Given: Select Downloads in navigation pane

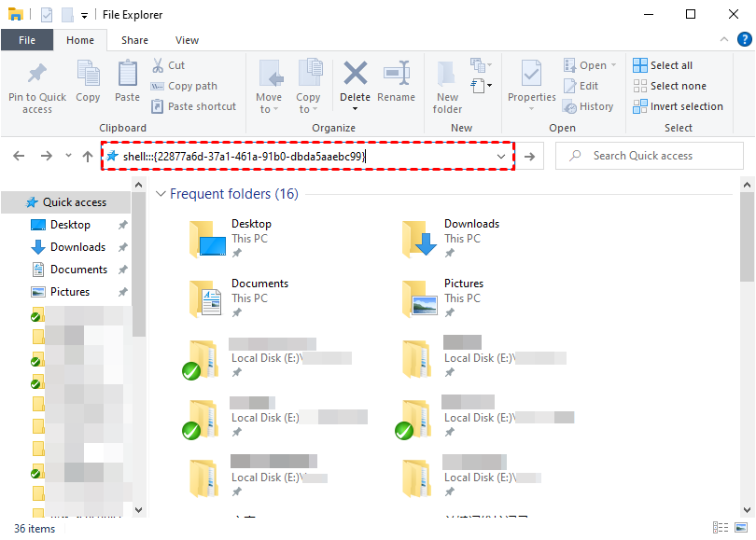Looking at the screenshot, I should click(77, 247).
